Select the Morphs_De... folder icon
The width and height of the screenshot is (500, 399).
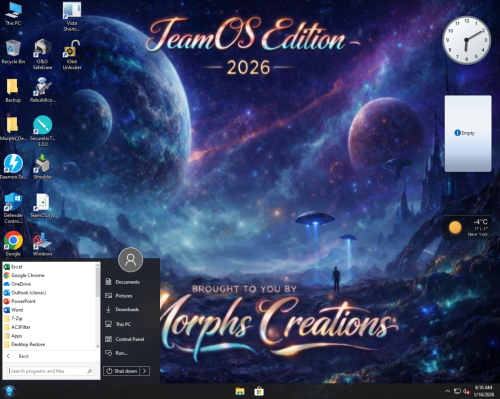pos(13,129)
